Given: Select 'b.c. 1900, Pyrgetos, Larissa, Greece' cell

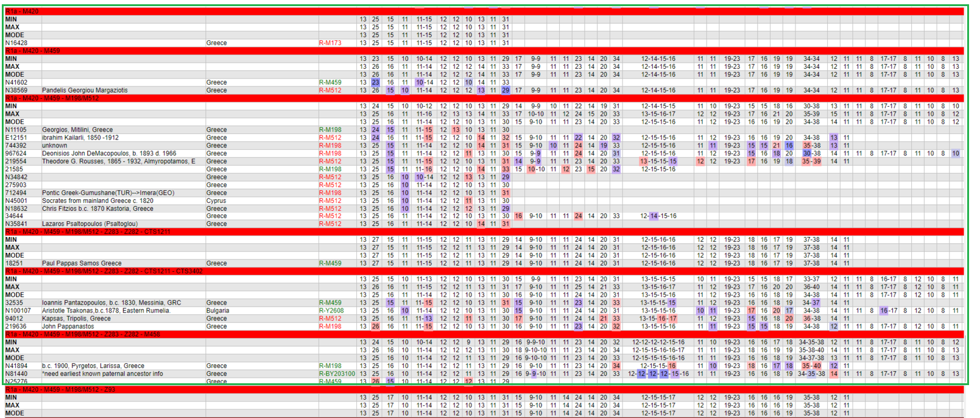Looking at the screenshot, I should [93, 366].
